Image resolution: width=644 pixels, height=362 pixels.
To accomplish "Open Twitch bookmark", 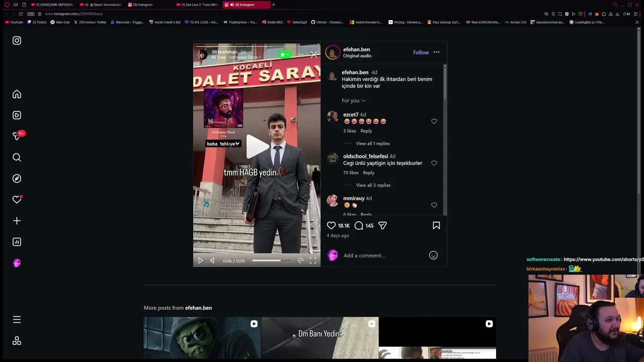I will click(37, 22).
